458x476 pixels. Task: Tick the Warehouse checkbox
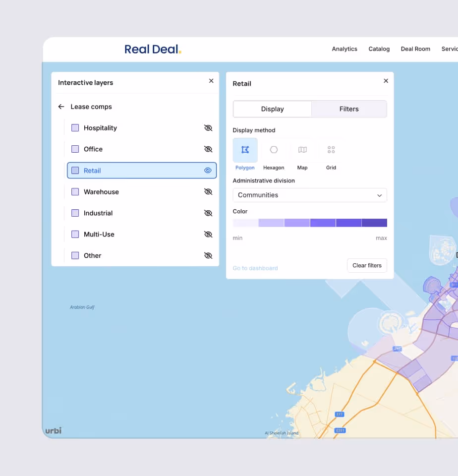click(x=75, y=191)
